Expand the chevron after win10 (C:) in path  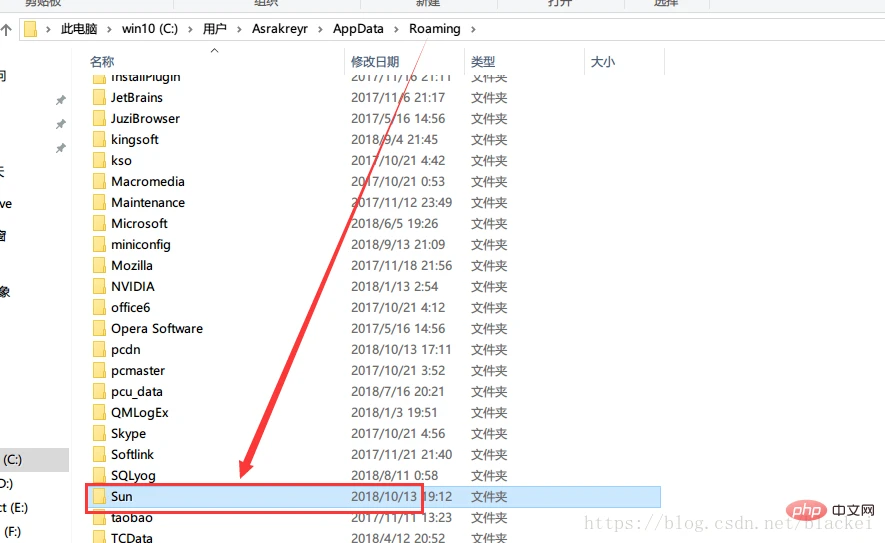tap(190, 29)
